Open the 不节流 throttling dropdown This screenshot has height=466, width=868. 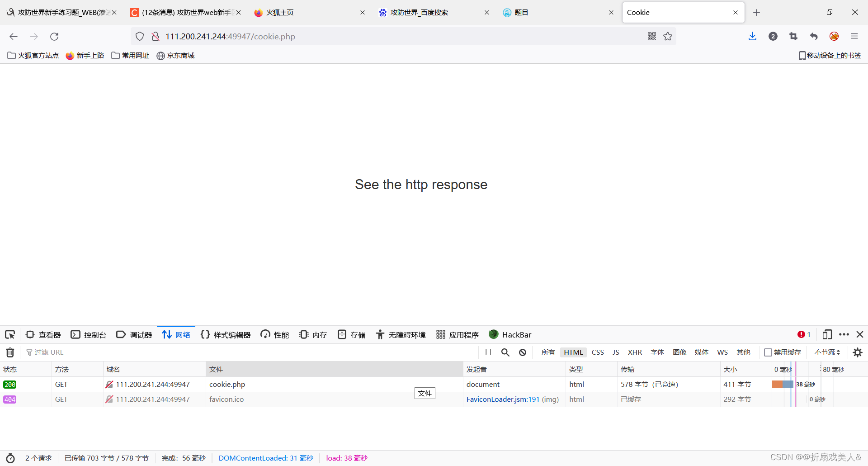coord(827,352)
